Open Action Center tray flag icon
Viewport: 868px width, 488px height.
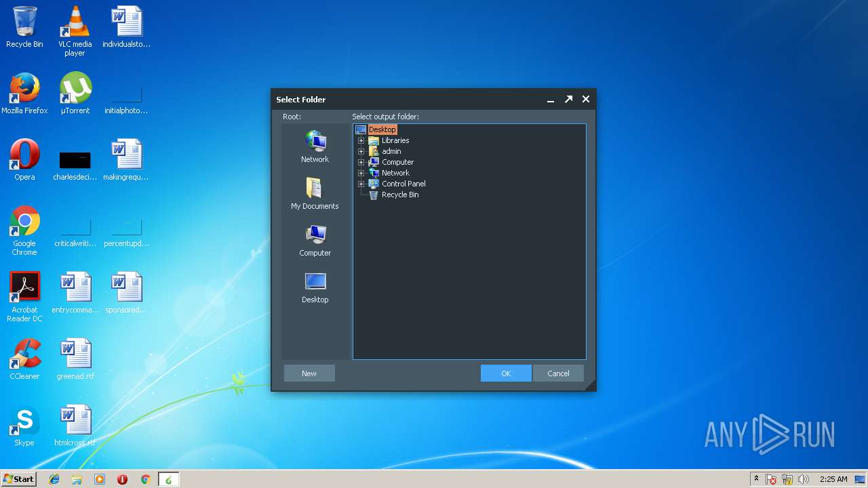point(772,479)
